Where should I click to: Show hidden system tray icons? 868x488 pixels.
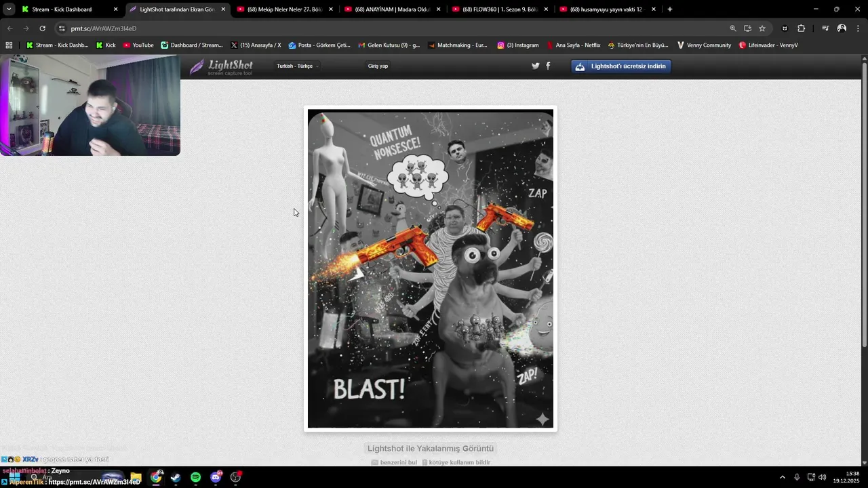tap(782, 477)
